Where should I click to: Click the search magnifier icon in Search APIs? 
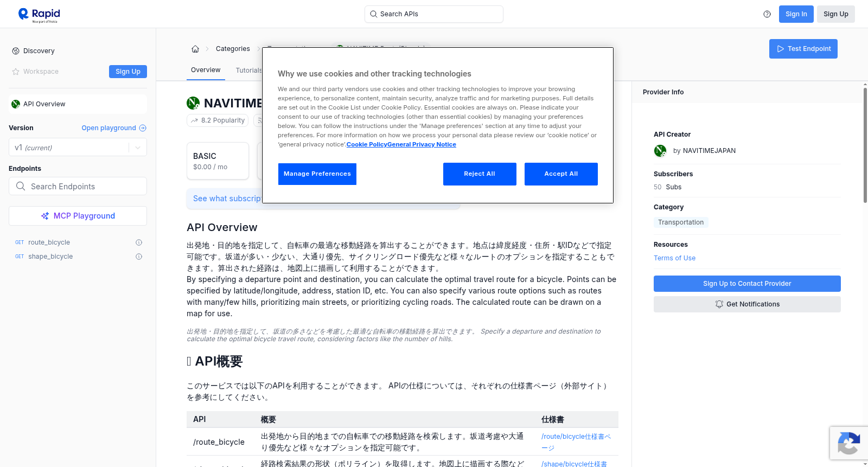point(373,14)
